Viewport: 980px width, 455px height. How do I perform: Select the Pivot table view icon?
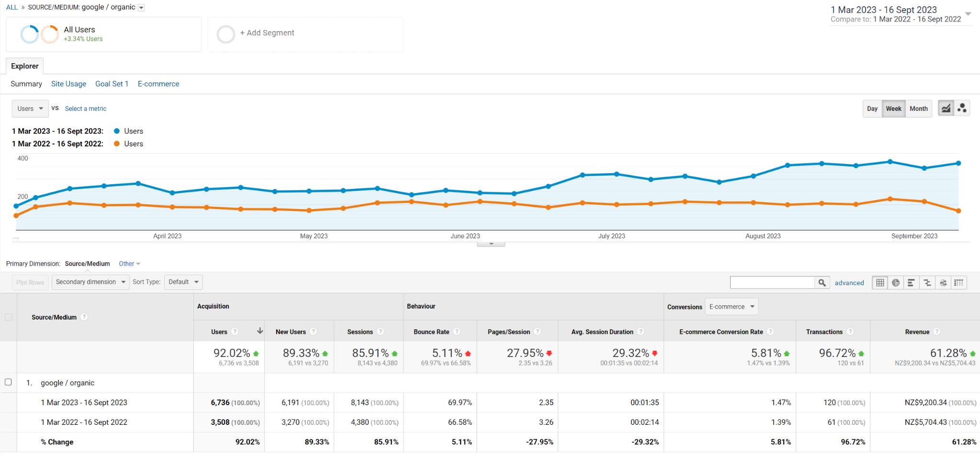[x=959, y=283]
